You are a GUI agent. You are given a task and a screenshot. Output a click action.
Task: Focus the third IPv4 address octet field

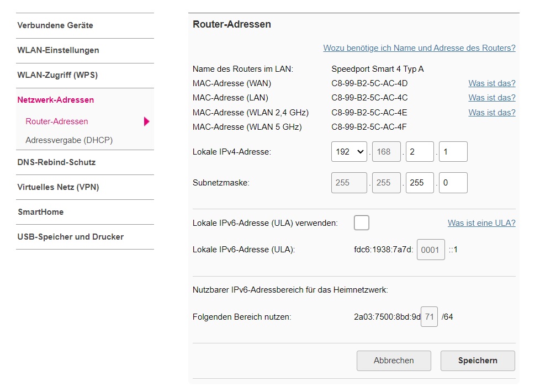coord(420,151)
